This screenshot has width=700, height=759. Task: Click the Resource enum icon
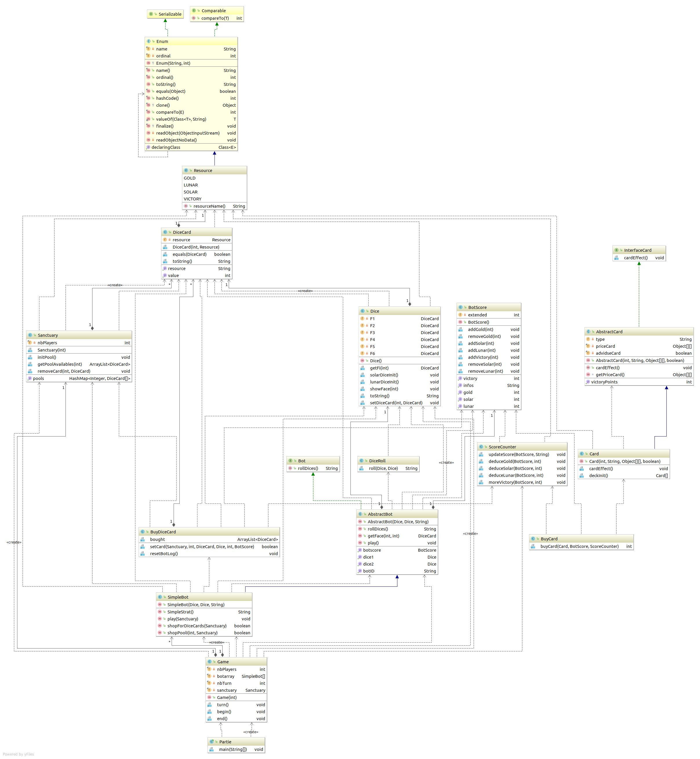pos(186,171)
